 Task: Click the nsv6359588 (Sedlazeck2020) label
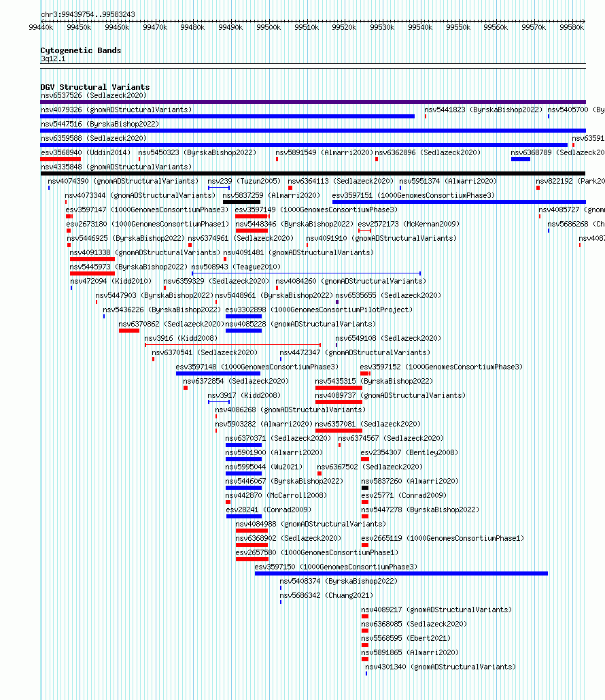pyautogui.click(x=94, y=138)
